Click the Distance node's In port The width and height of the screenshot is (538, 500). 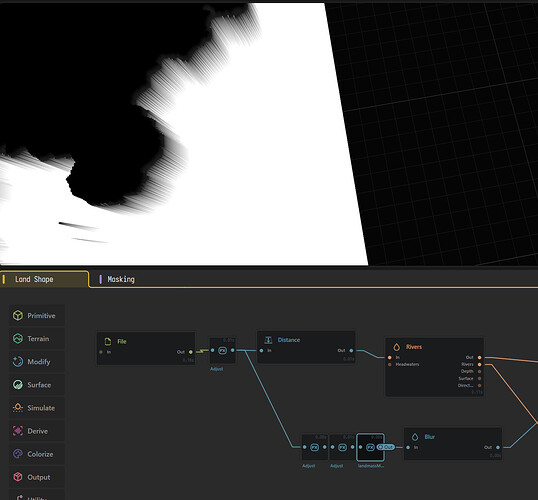[261, 350]
